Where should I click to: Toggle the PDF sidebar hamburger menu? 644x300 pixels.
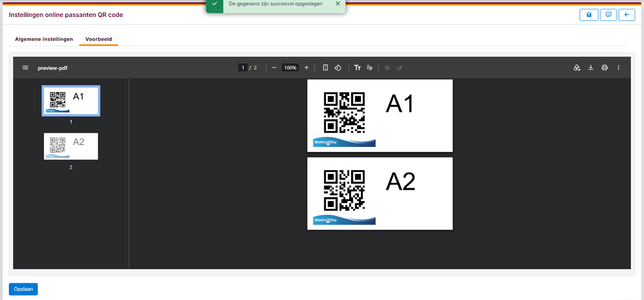[25, 67]
